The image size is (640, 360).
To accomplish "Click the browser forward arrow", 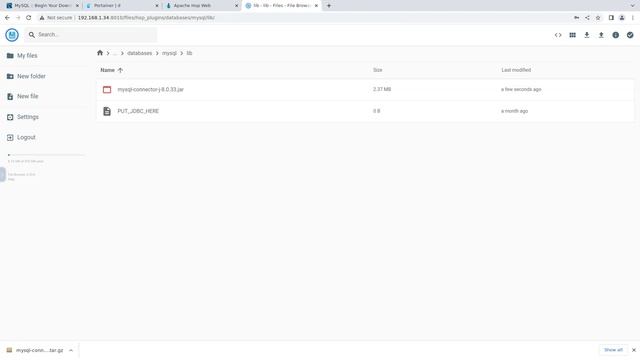I will (18, 18).
